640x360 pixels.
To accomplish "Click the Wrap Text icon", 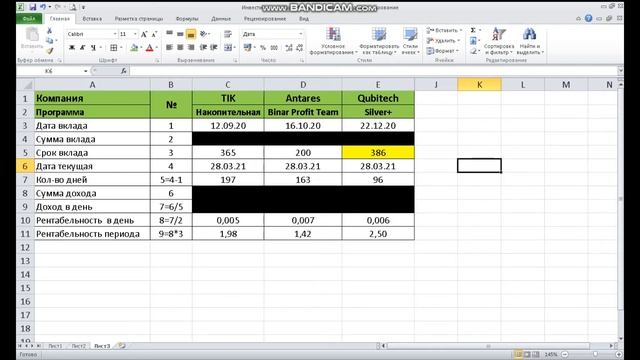I will [x=228, y=34].
